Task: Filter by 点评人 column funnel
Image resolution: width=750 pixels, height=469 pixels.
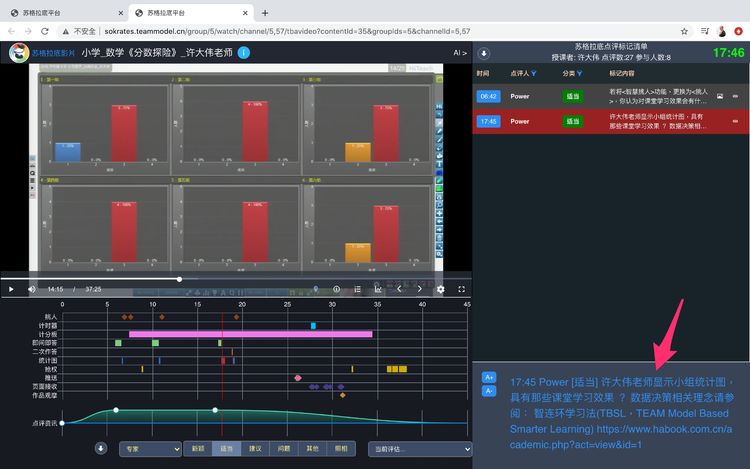Action: coord(535,73)
